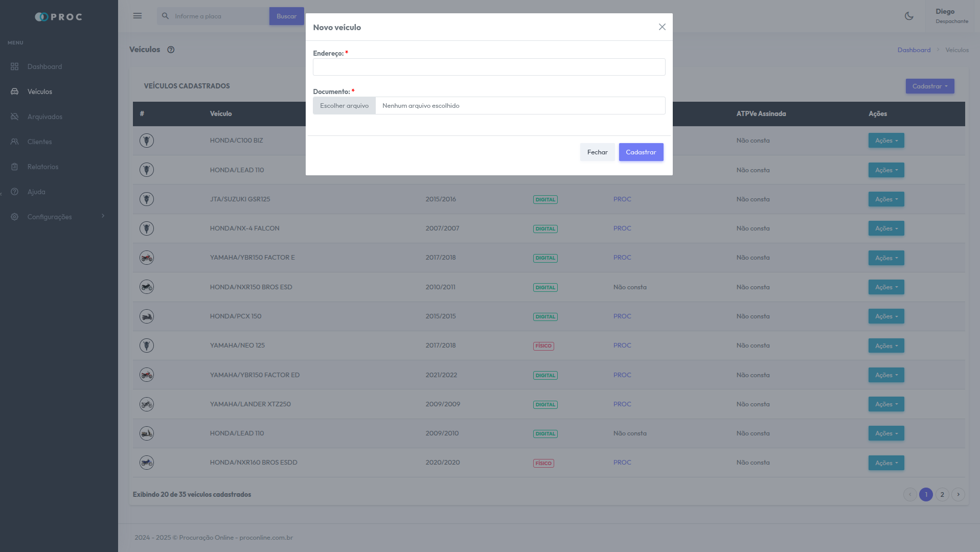The image size is (980, 552).
Task: Click the help icon beside Veículos title
Action: click(x=171, y=50)
